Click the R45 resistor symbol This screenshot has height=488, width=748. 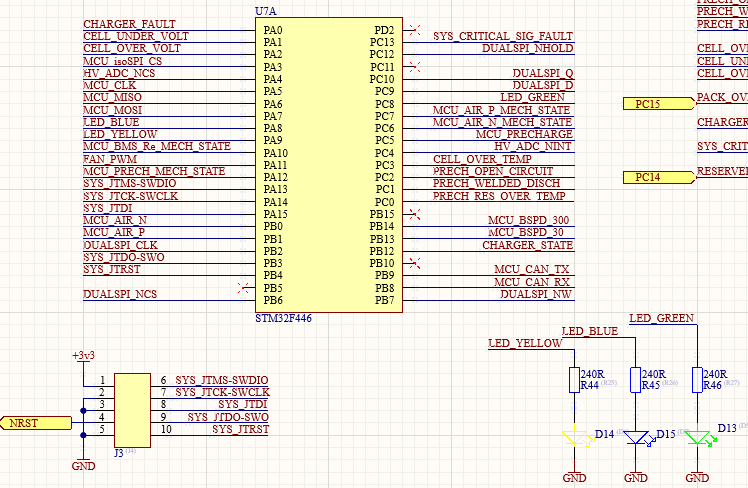click(635, 380)
